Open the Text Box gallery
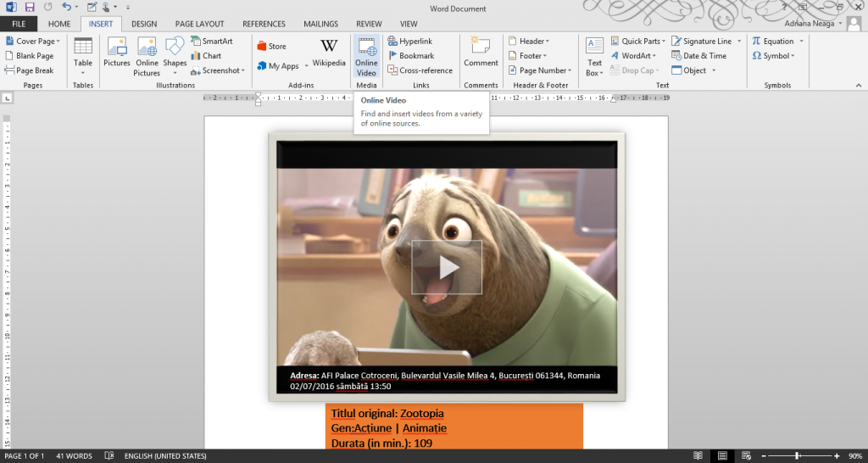868x463 pixels. (594, 57)
